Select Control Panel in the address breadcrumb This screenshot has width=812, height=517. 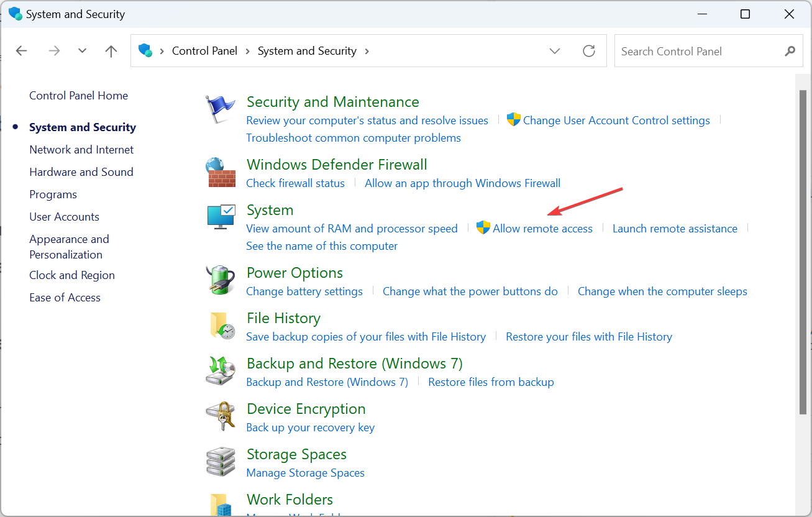204,51
